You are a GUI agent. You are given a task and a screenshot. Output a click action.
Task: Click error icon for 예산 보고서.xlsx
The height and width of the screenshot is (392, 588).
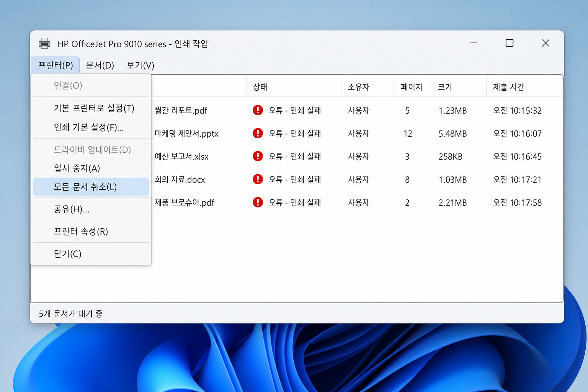click(258, 156)
